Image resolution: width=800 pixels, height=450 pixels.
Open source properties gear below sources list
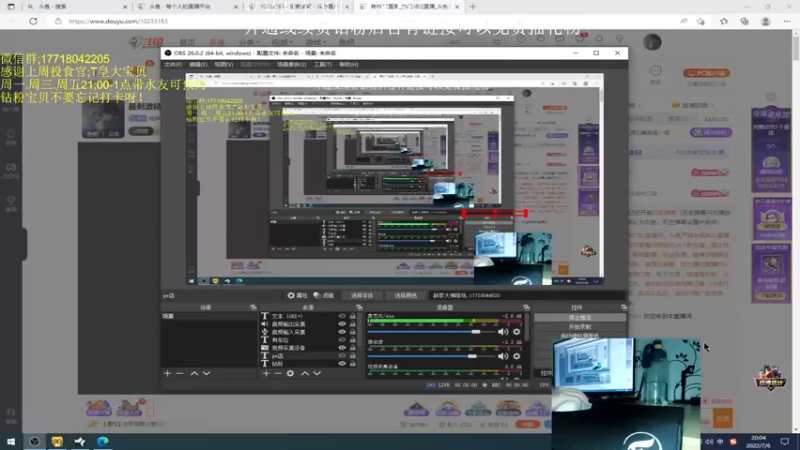290,373
